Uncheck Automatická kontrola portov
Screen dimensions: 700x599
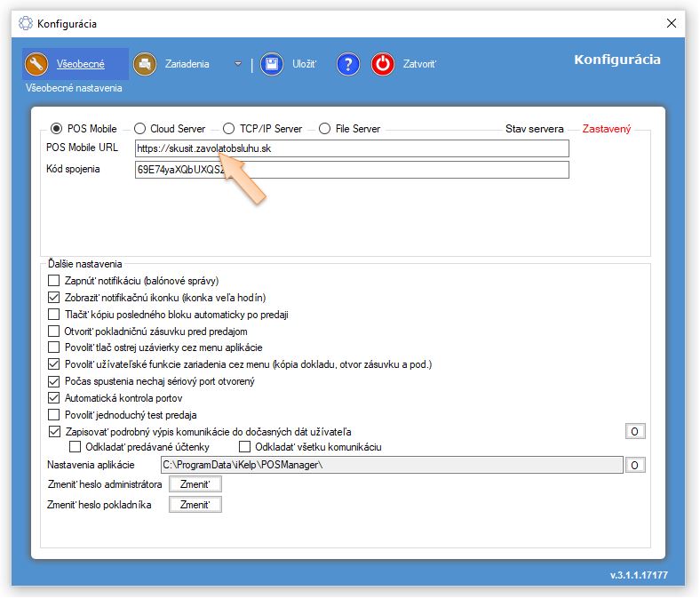54,398
